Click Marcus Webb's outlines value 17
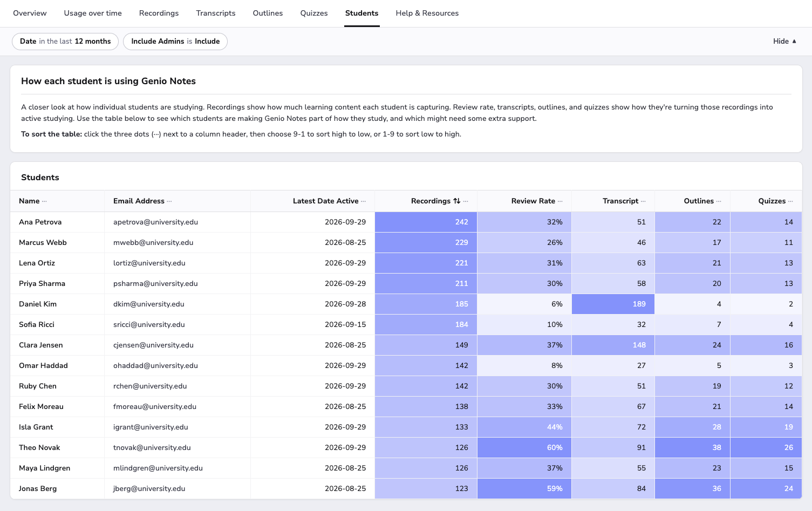The height and width of the screenshot is (511, 812). pos(717,242)
